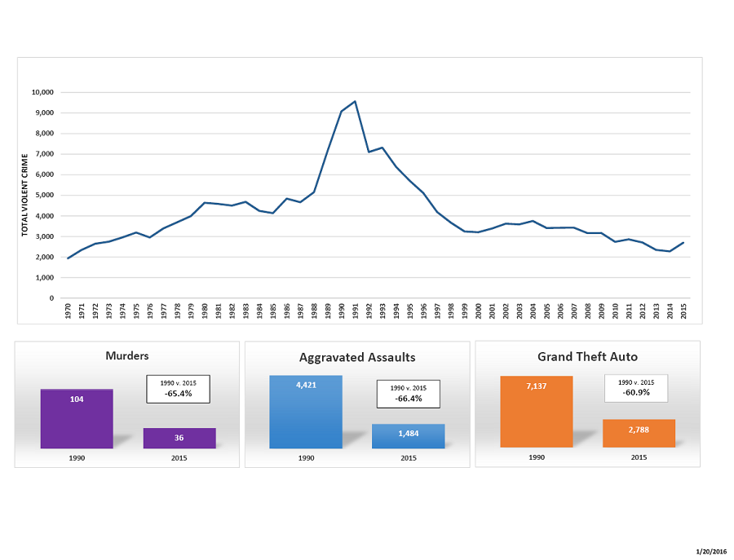Click the -65.4% change box in Murders
The width and height of the screenshot is (734, 560).
178,389
